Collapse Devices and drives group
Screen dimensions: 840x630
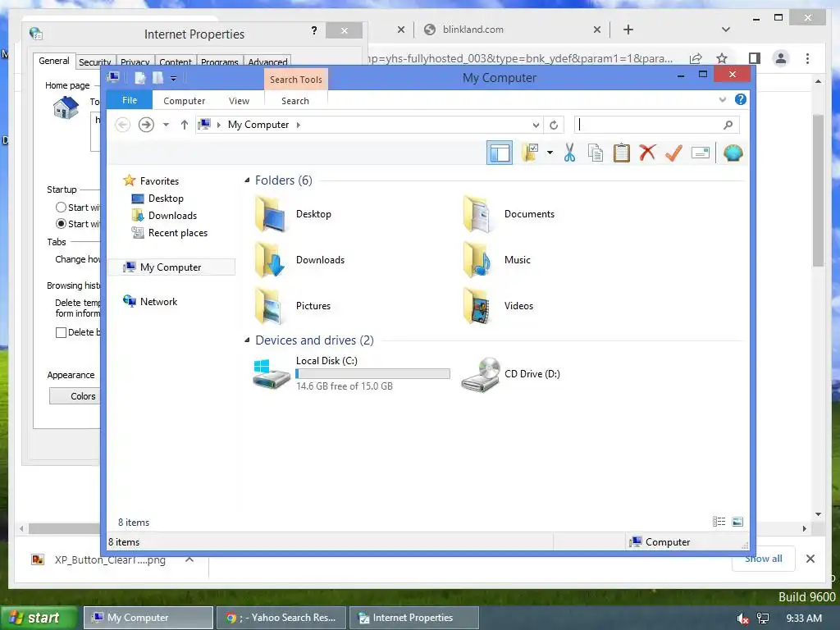click(247, 340)
